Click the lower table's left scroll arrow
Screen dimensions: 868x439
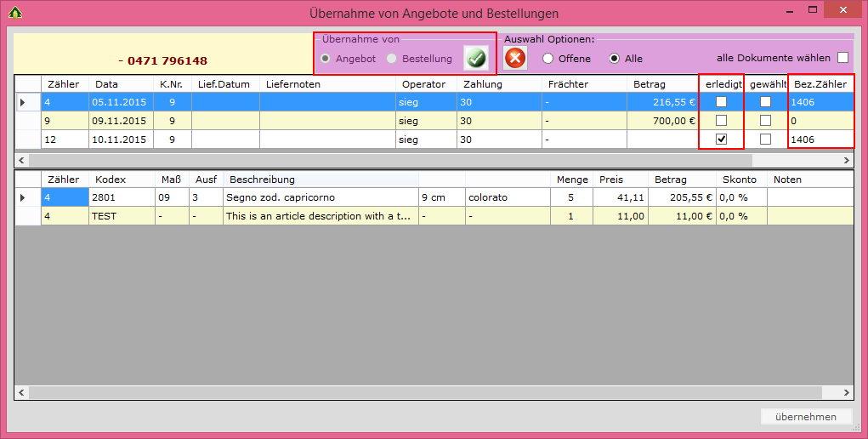21,394
